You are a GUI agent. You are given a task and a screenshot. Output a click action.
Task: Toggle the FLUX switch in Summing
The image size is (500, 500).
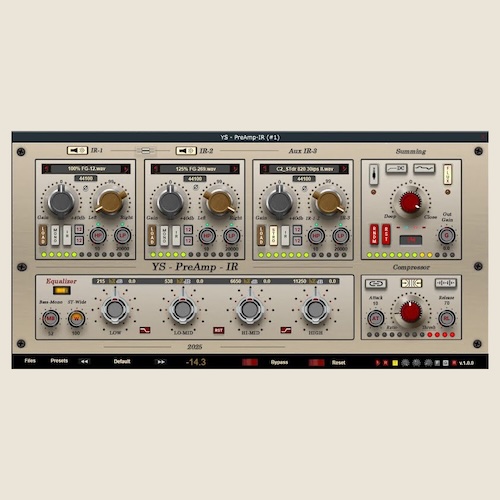point(447,174)
